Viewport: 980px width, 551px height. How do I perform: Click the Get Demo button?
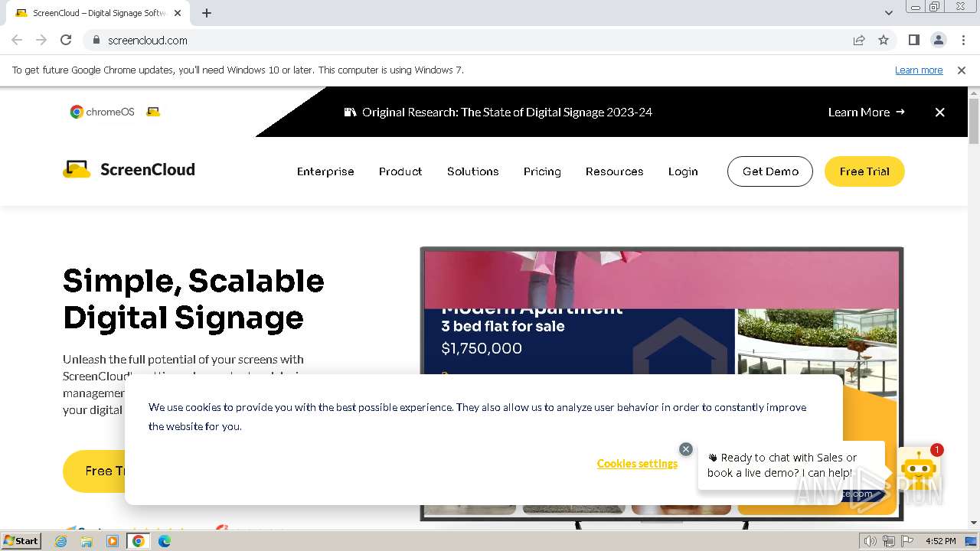click(x=770, y=171)
